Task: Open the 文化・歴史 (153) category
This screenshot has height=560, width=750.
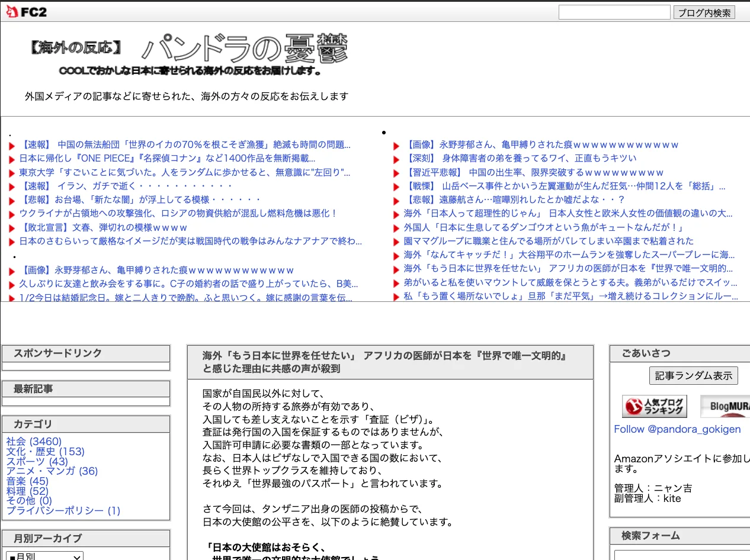Action: point(46,451)
